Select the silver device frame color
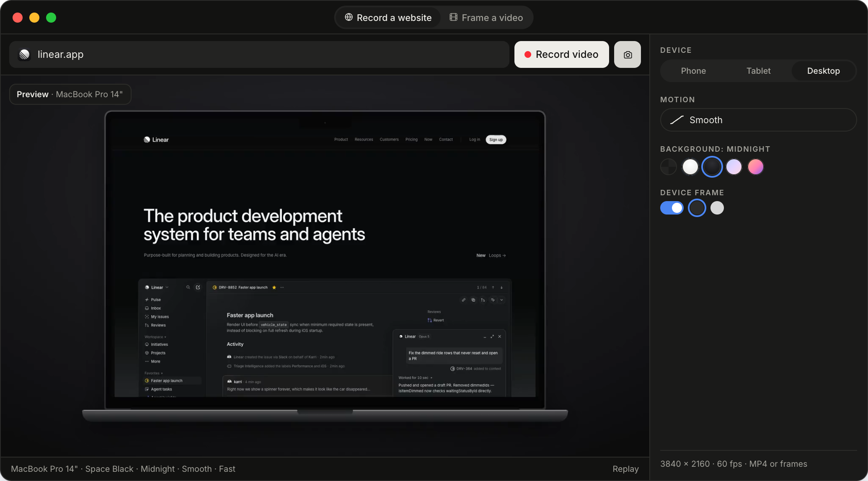 tap(717, 208)
